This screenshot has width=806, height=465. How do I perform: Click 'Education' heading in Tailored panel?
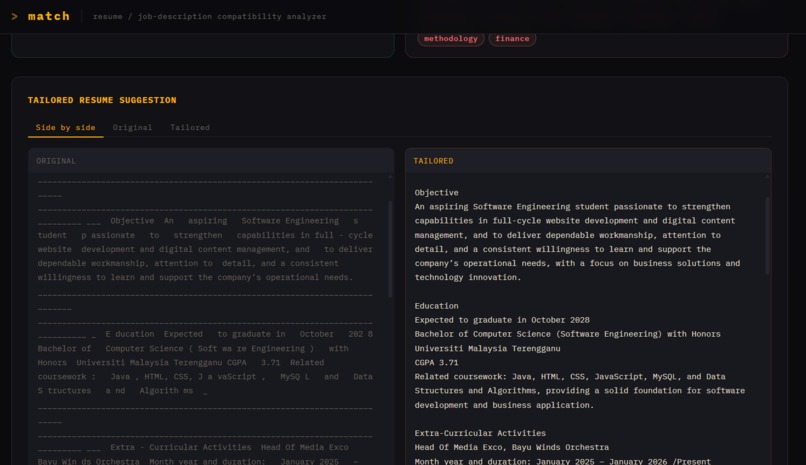point(436,306)
